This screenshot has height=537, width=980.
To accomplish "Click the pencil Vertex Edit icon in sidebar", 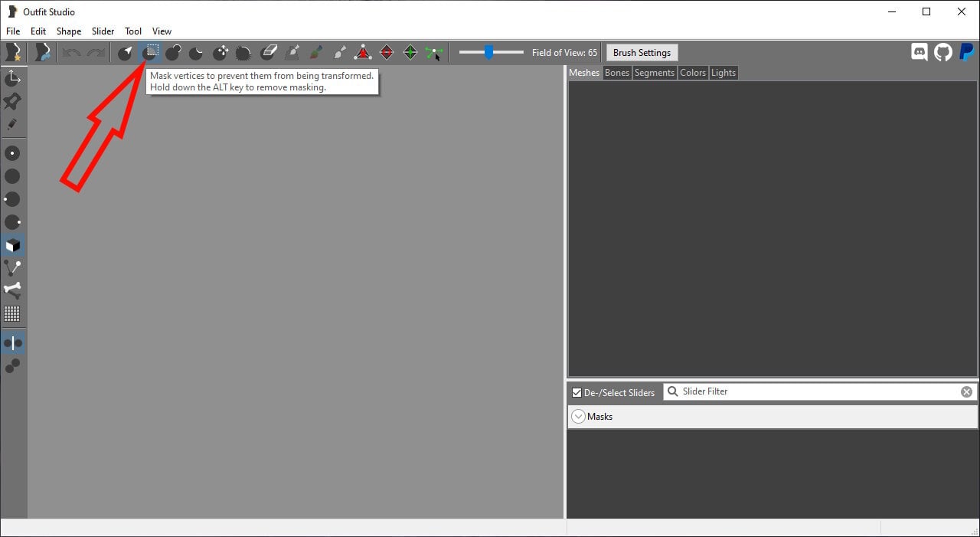I will (13, 124).
